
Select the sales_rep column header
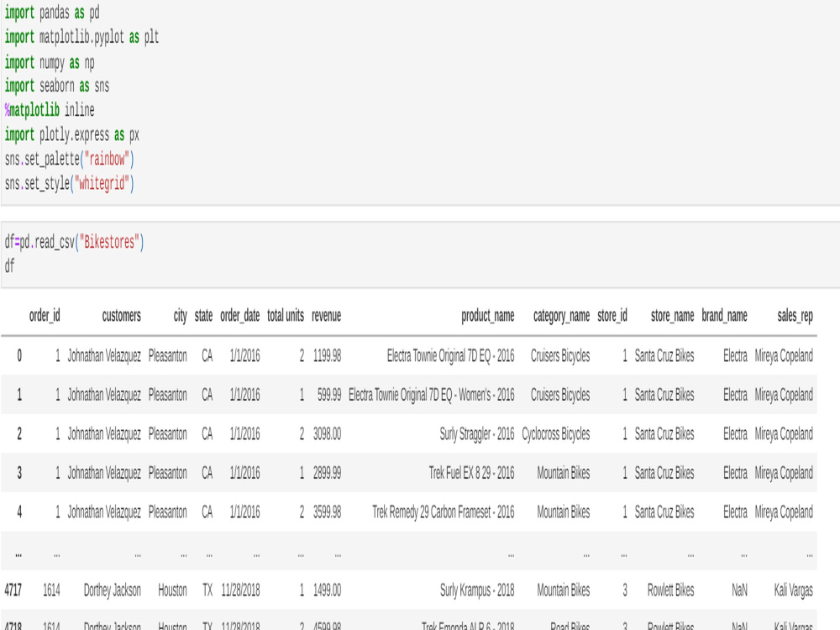point(795,316)
